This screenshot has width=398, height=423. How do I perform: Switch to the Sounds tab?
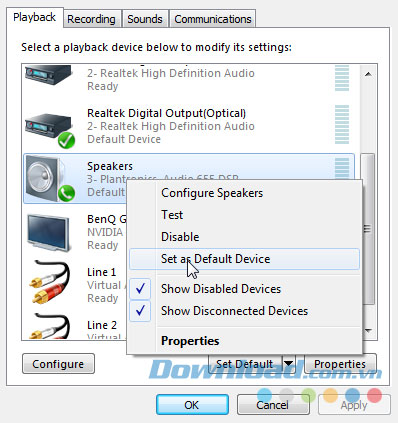pos(145,19)
